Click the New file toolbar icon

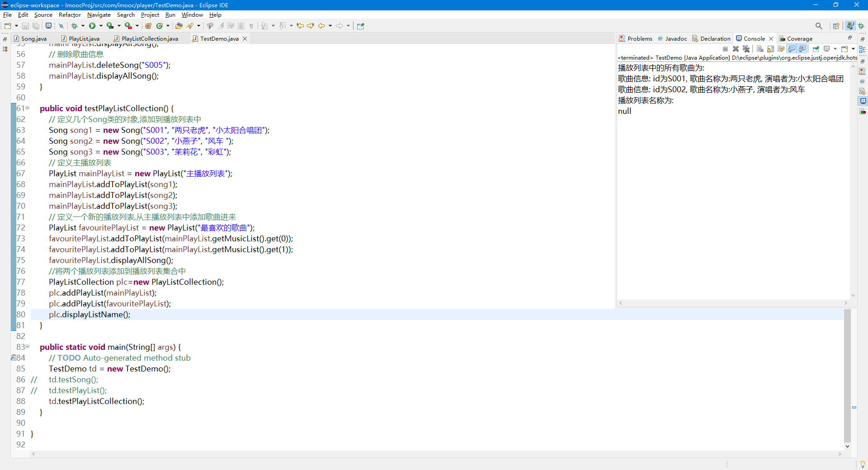click(x=8, y=26)
